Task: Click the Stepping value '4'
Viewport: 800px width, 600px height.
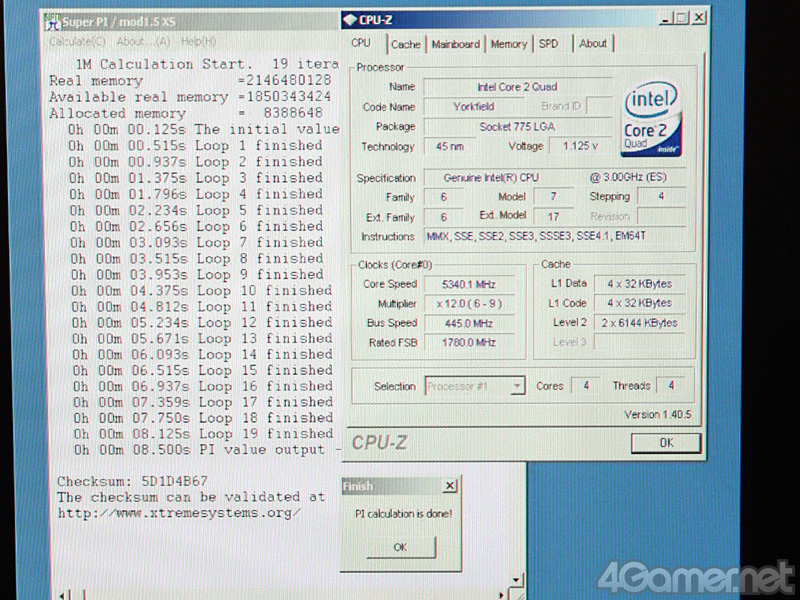Action: click(661, 196)
